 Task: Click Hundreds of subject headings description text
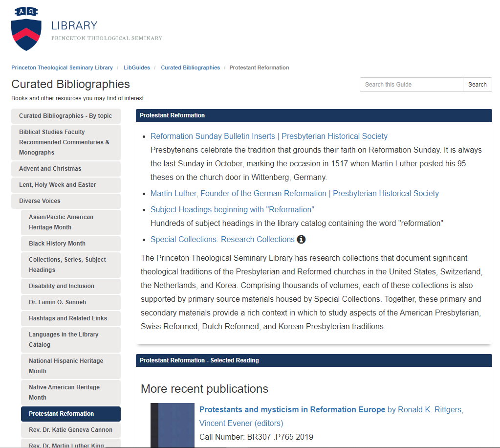pyautogui.click(x=297, y=224)
